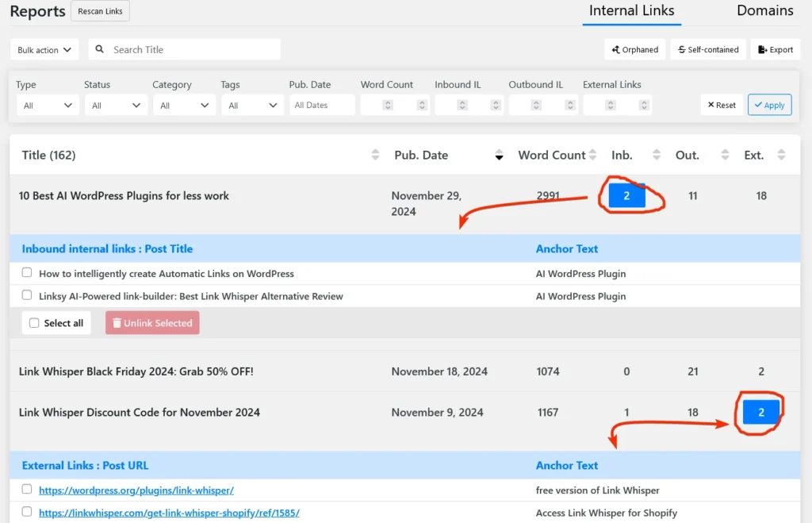The height and width of the screenshot is (523, 812).
Task: Click 'November 9, 2024' date cell
Action: 437,413
